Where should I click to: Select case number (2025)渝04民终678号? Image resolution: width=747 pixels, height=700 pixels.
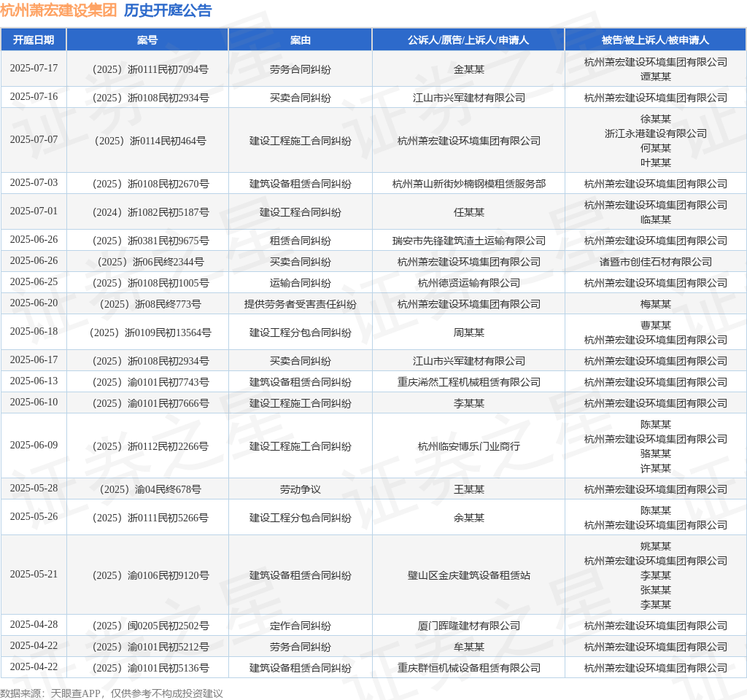[x=150, y=489]
